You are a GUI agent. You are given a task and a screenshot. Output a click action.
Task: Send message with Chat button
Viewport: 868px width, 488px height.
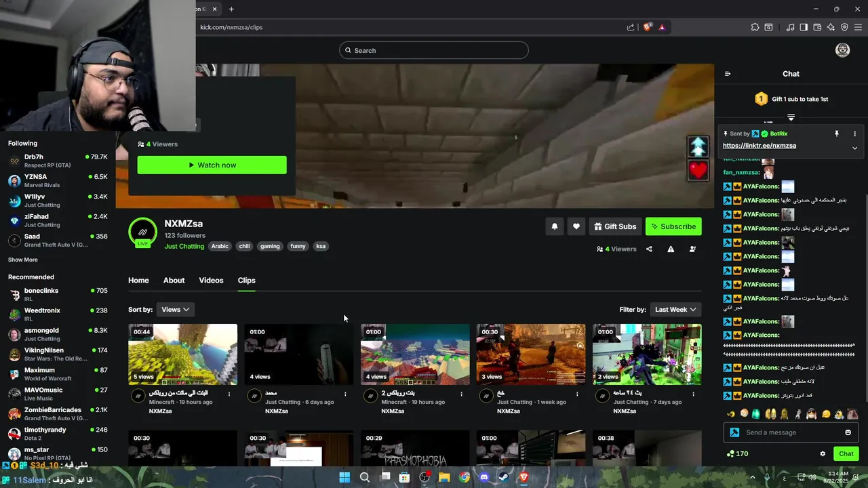(x=846, y=453)
